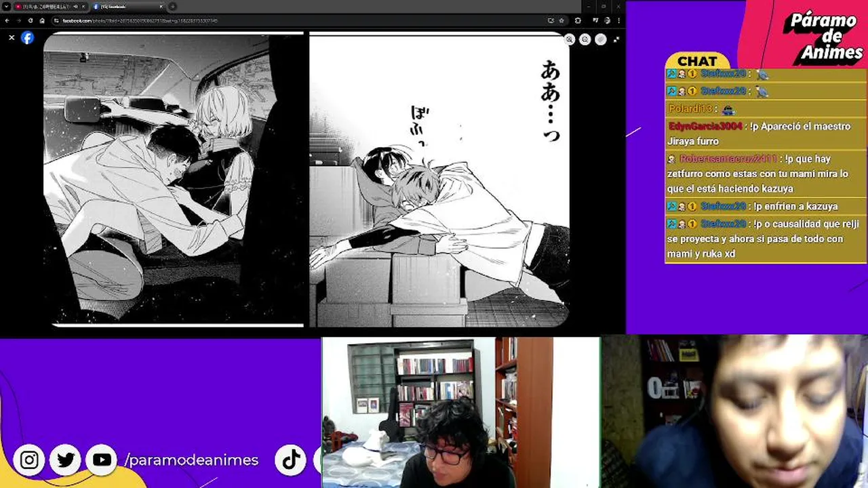The image size is (868, 488).
Task: Go forward in the browser
Action: pos(18,20)
